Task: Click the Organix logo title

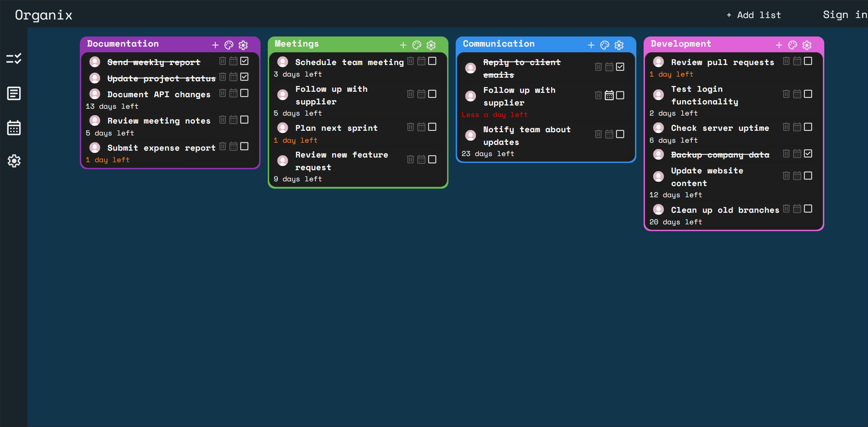Action: 43,15
